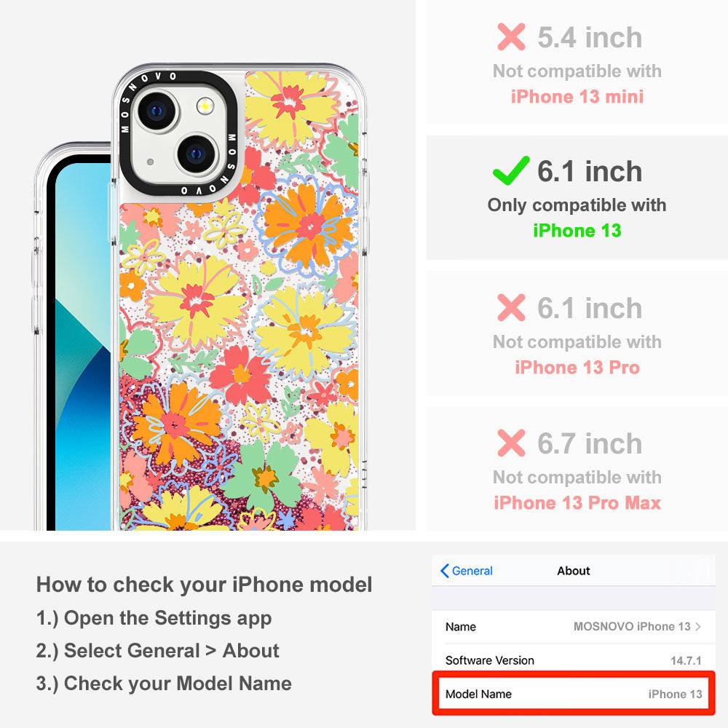Viewport: 728px width, 728px height.
Task: Click the lower camera lens
Action: click(197, 153)
